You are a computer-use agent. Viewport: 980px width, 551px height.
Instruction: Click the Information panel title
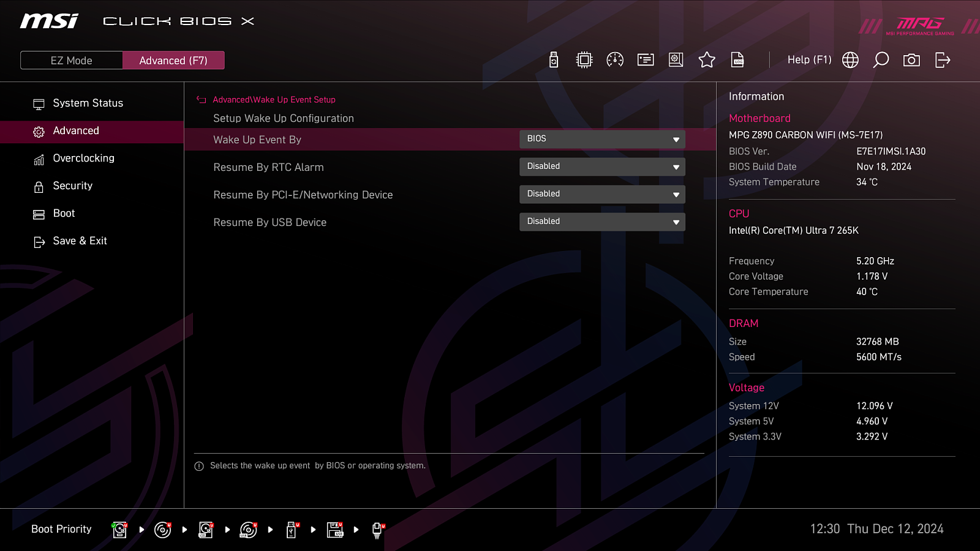pos(756,97)
